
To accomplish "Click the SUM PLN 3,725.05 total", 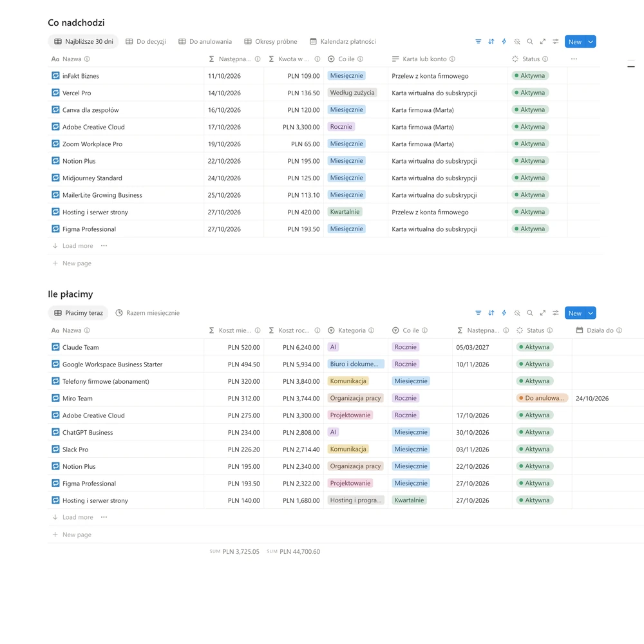I will pyautogui.click(x=234, y=552).
